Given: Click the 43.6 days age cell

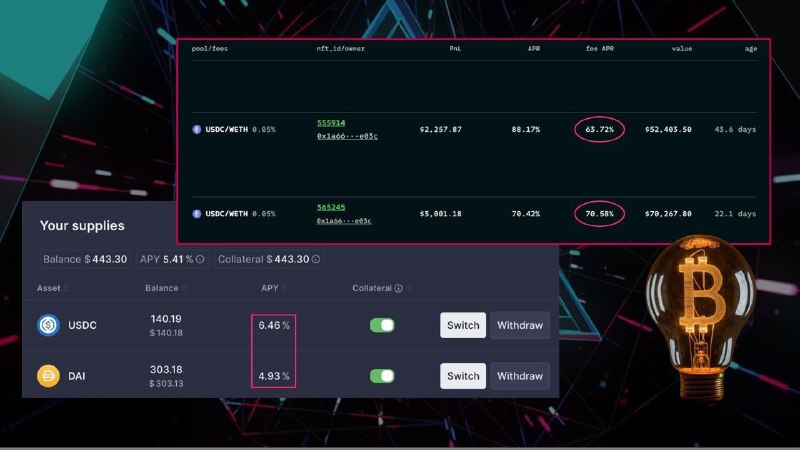Looking at the screenshot, I should click(735, 130).
